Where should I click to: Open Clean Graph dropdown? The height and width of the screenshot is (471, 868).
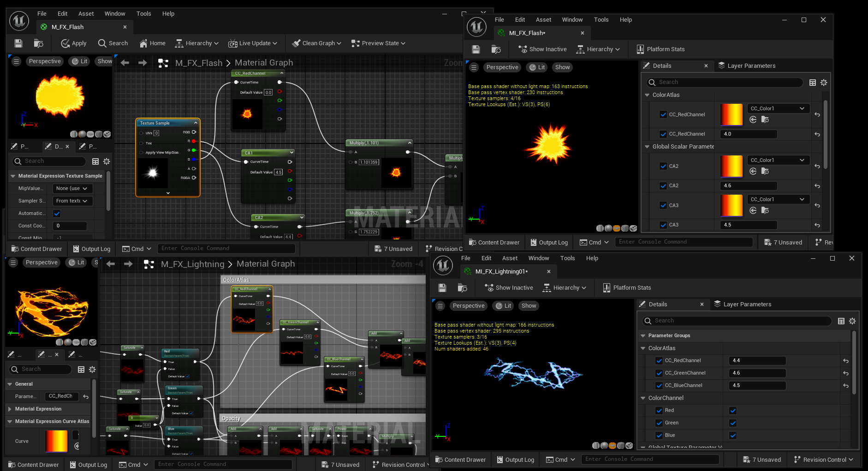coord(316,43)
